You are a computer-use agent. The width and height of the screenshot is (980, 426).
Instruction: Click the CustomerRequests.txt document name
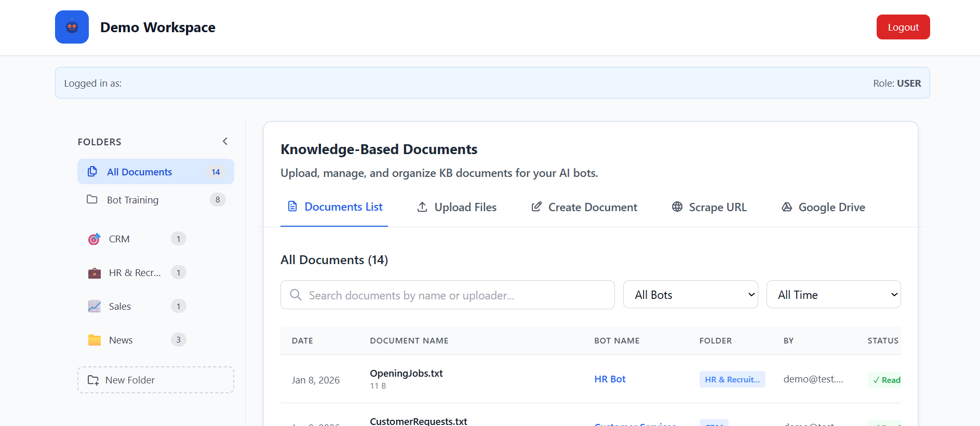click(x=419, y=421)
